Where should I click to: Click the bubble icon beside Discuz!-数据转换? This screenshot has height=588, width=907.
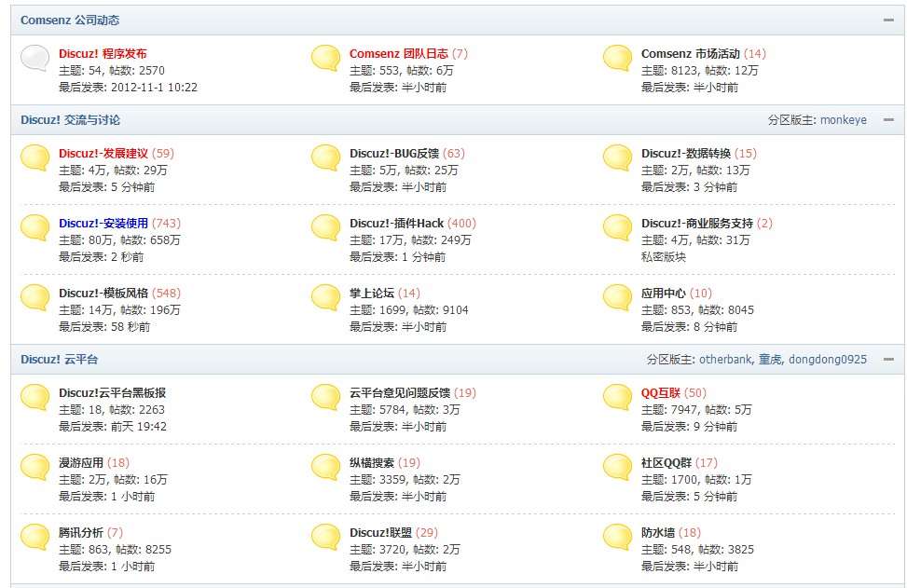(x=617, y=157)
